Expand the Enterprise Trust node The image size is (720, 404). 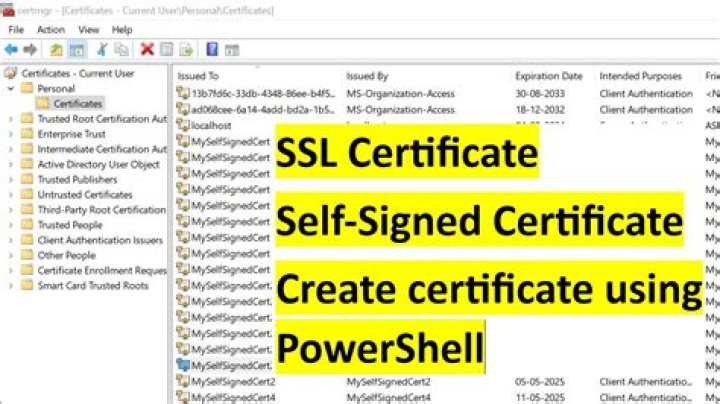pos(11,134)
